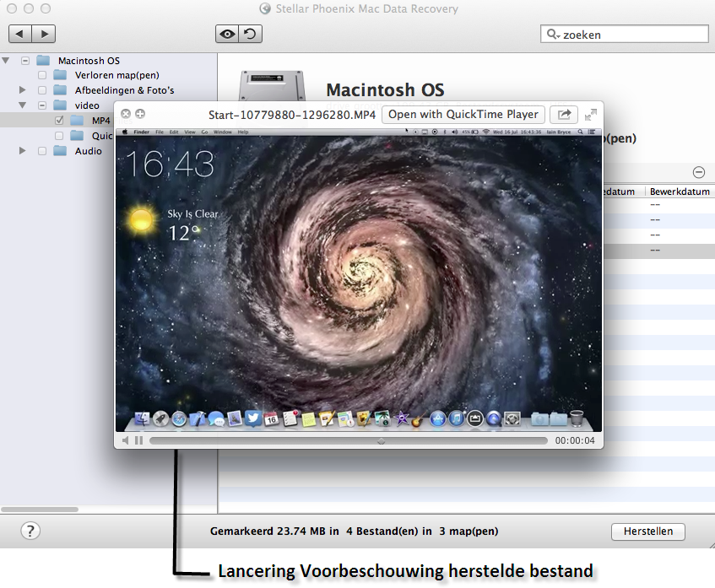
Task: Click the App Store dock icon in video
Action: pyautogui.click(x=438, y=418)
